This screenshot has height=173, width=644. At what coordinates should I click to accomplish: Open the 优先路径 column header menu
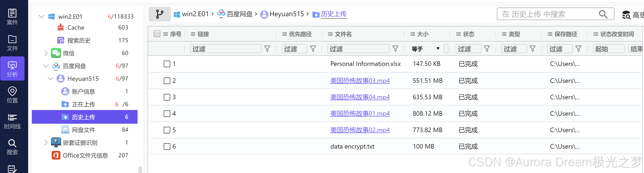(284, 34)
